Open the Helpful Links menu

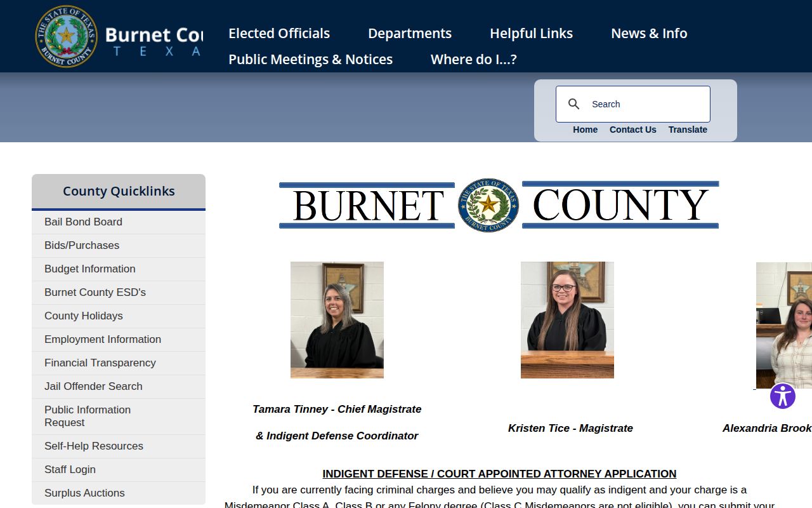tap(531, 33)
